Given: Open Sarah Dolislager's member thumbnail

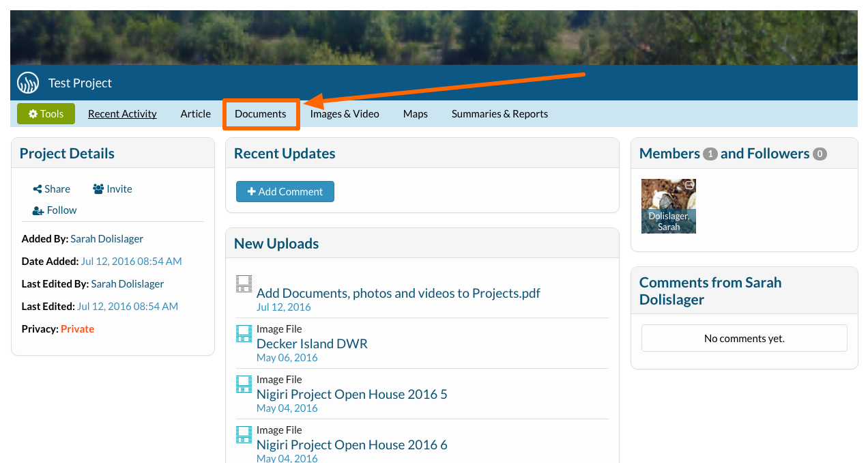Looking at the screenshot, I should point(668,206).
